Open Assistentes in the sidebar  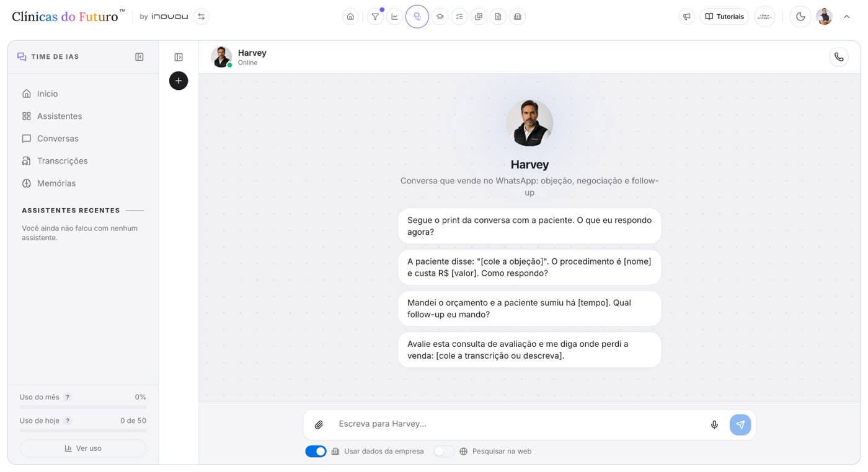83,116
